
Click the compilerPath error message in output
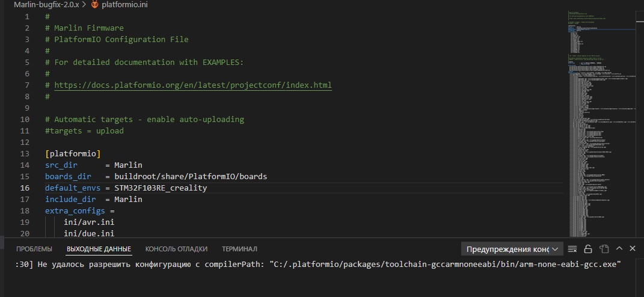[319, 265]
